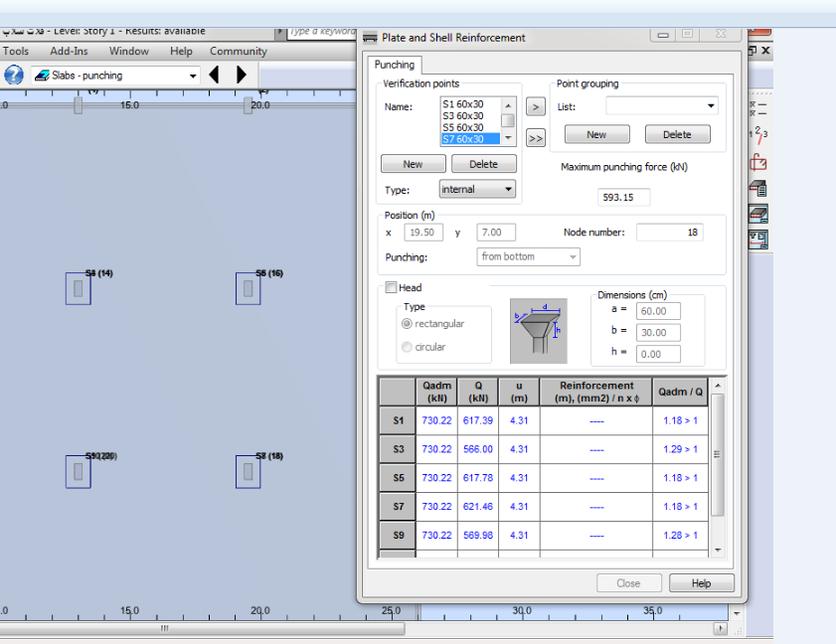Viewport: 836px width, 644px height.
Task: Select the red briefcase icon in right toolbar
Action: click(x=758, y=162)
